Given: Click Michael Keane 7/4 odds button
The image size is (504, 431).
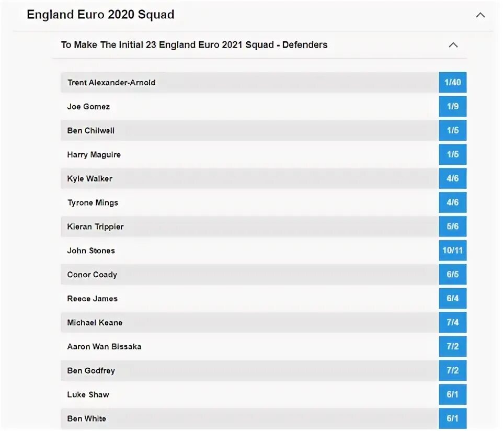Looking at the screenshot, I should point(452,323).
